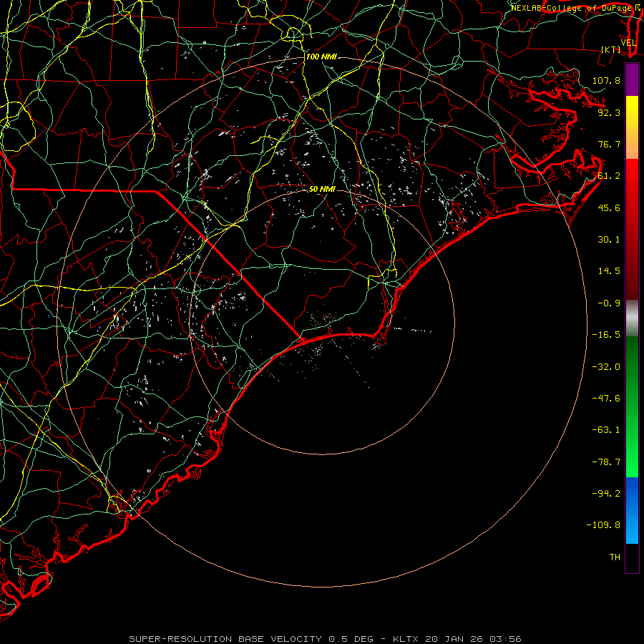This screenshot has width=644, height=644.
Task: Click the purple segment of velocity scale
Action: (632, 79)
